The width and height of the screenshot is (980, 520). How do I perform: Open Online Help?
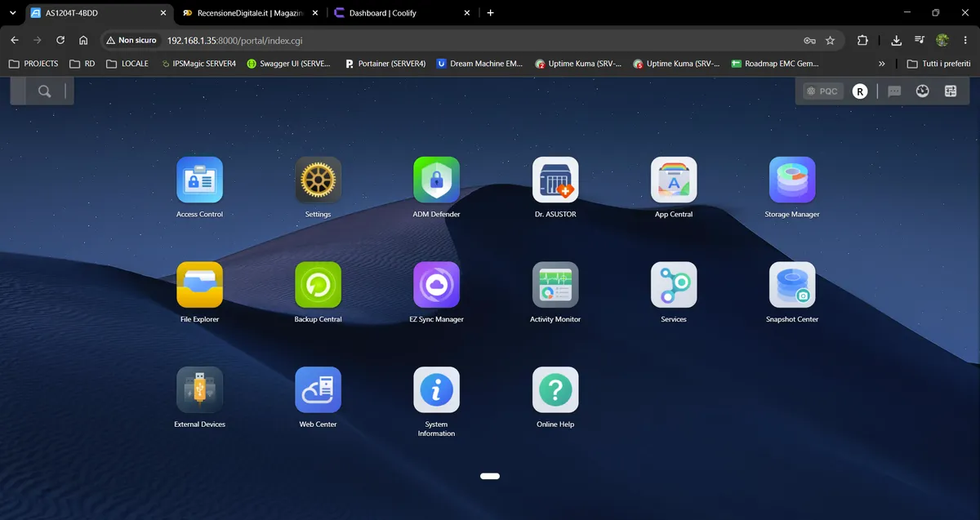point(555,390)
